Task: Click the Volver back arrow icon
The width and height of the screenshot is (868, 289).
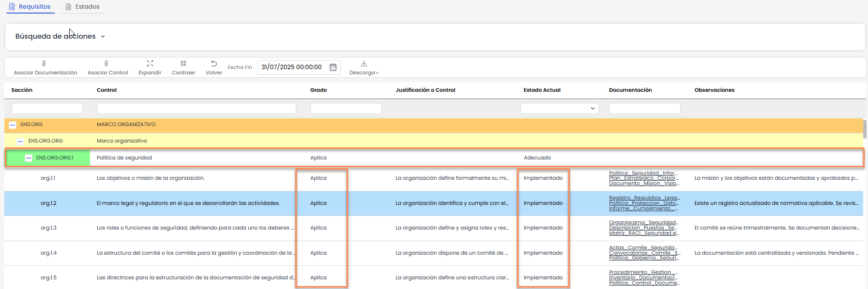Action: pos(214,63)
